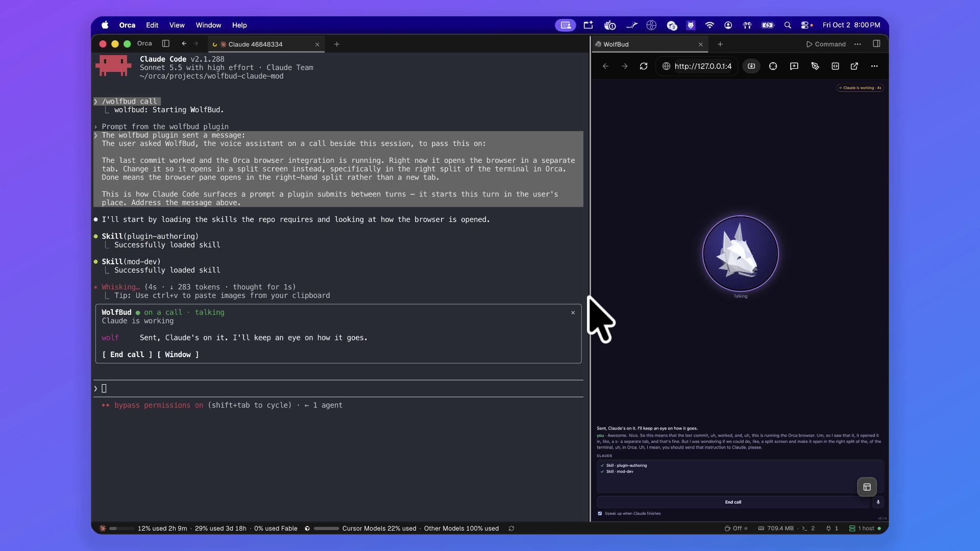This screenshot has width=980, height=551.
Task: Click the terminal prompt input line
Action: coord(338,389)
